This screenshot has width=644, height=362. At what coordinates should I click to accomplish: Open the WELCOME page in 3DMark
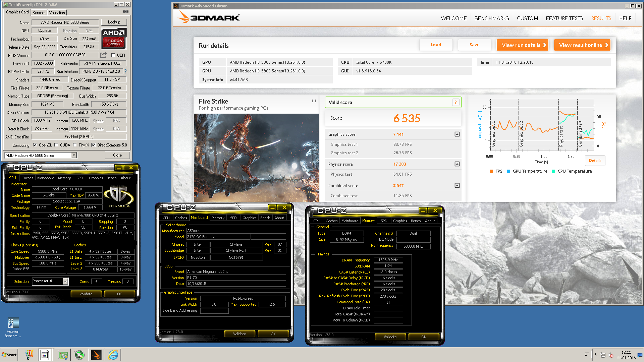click(x=453, y=18)
